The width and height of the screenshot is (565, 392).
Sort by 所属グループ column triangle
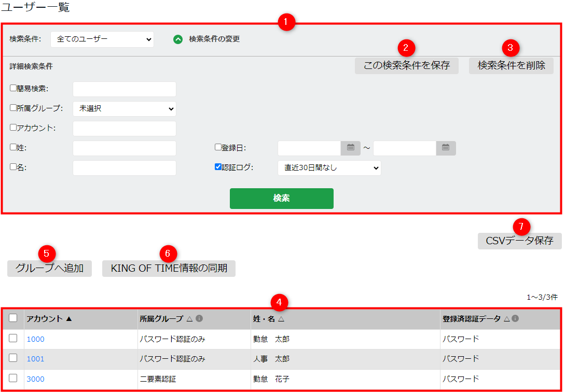pos(189,319)
